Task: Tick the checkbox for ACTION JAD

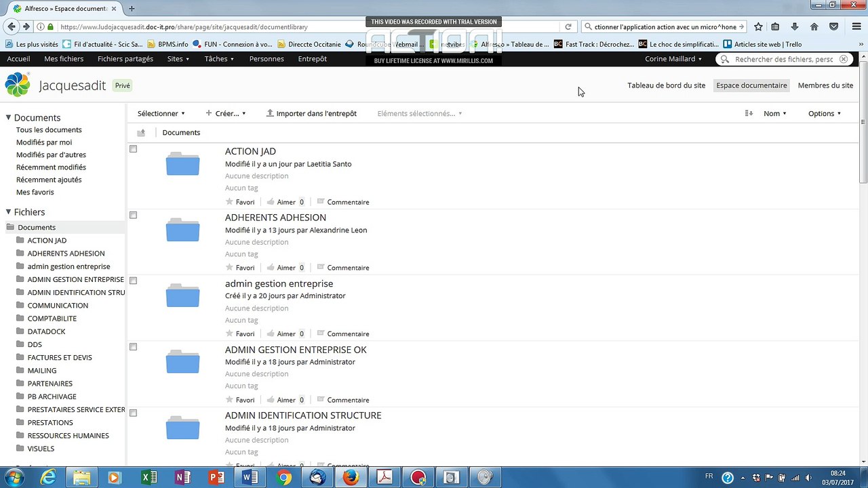Action: click(x=133, y=149)
